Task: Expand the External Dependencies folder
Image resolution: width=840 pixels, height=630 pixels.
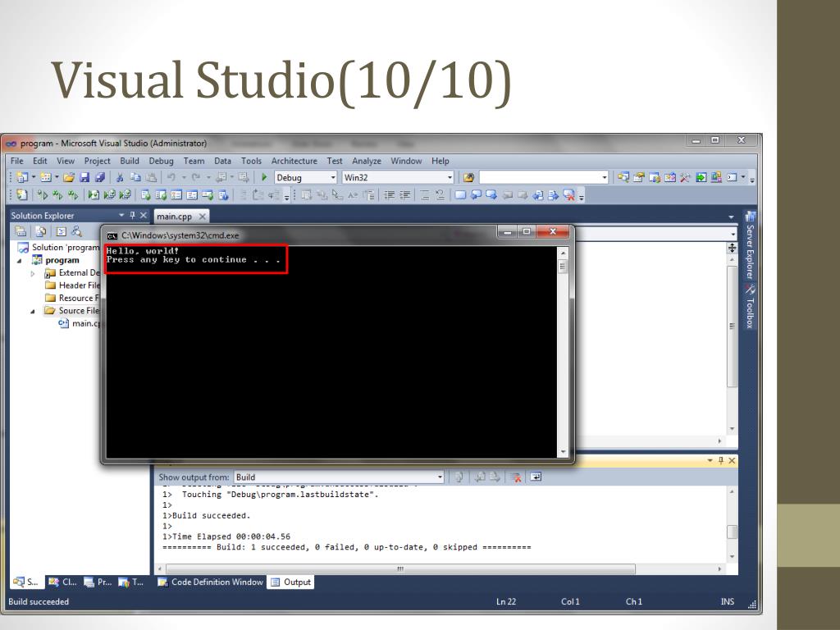Action: (33, 273)
